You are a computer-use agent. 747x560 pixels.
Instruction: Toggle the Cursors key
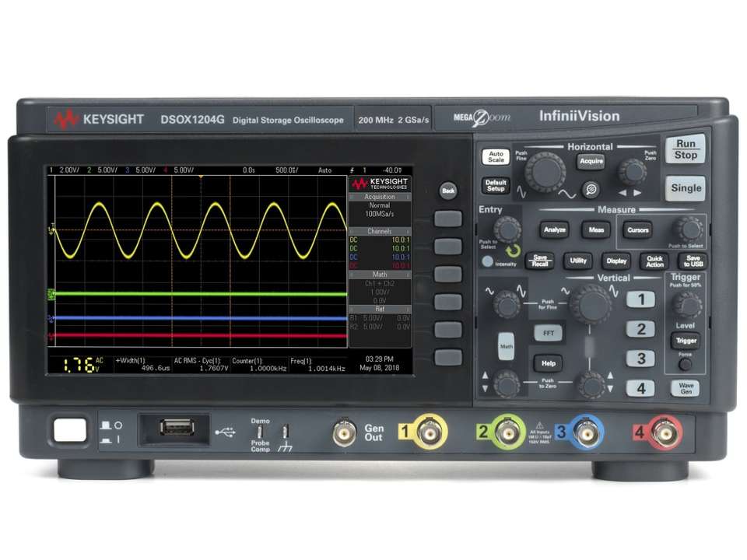coord(638,230)
